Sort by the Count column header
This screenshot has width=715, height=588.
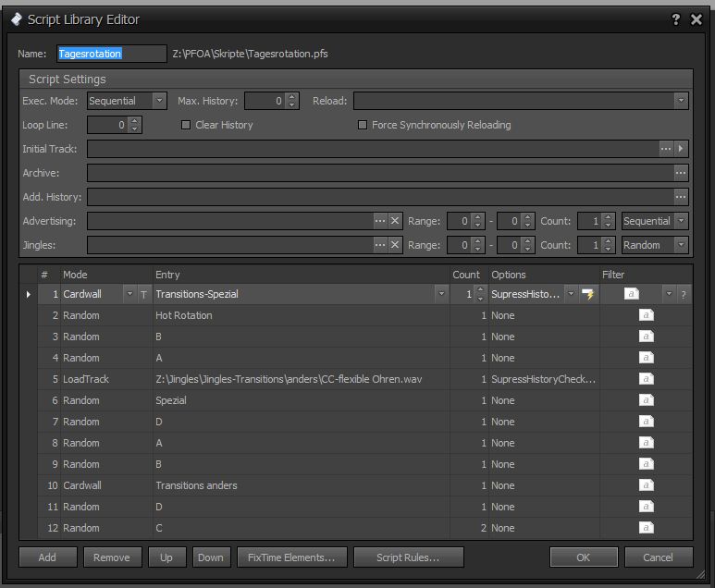[x=469, y=275]
